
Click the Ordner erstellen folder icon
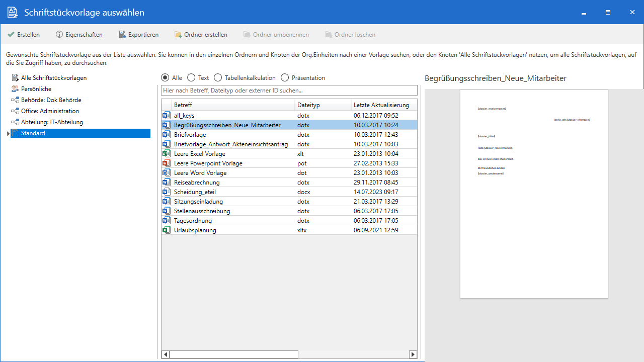pyautogui.click(x=178, y=35)
